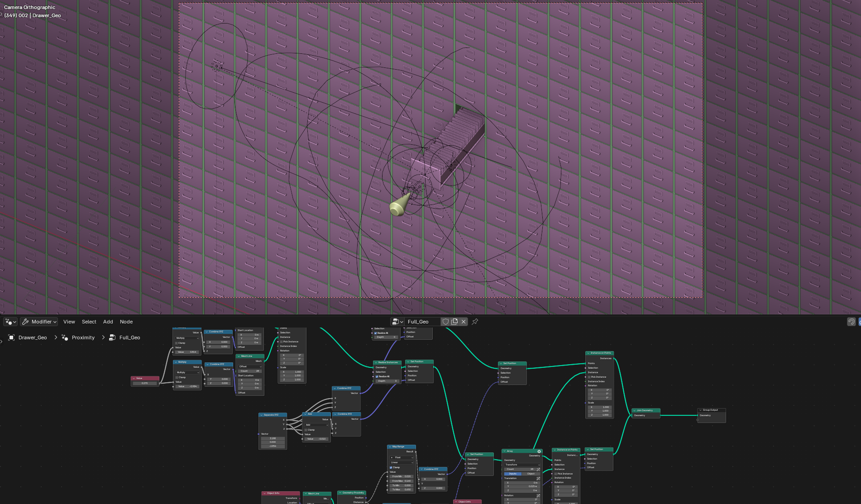
Task: Select the yellow cone object in viewport
Action: click(x=399, y=206)
